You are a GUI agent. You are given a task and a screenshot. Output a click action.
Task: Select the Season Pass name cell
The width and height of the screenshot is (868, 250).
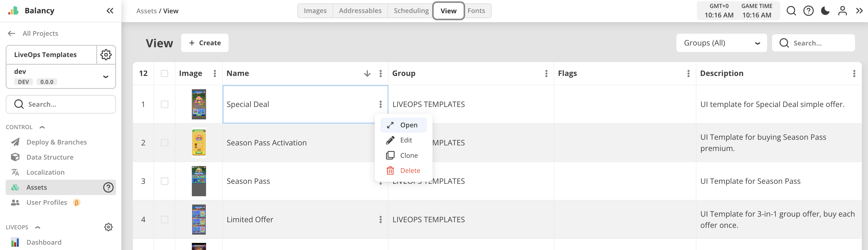305,181
